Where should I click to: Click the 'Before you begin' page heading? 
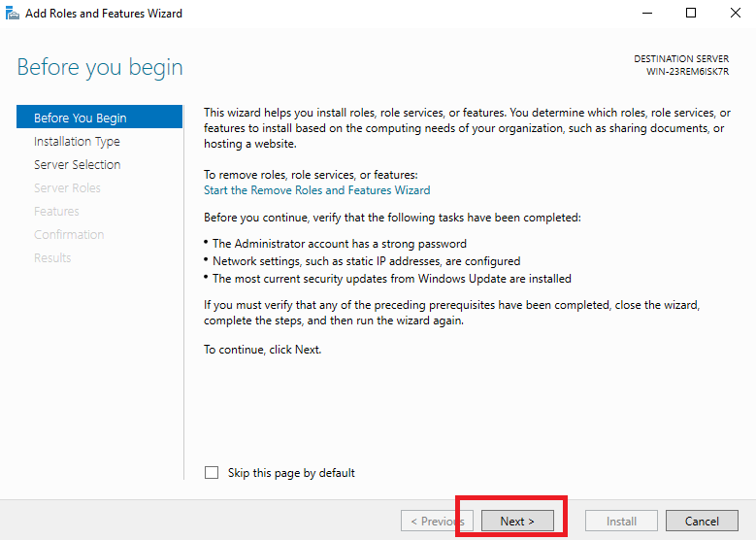pos(100,67)
